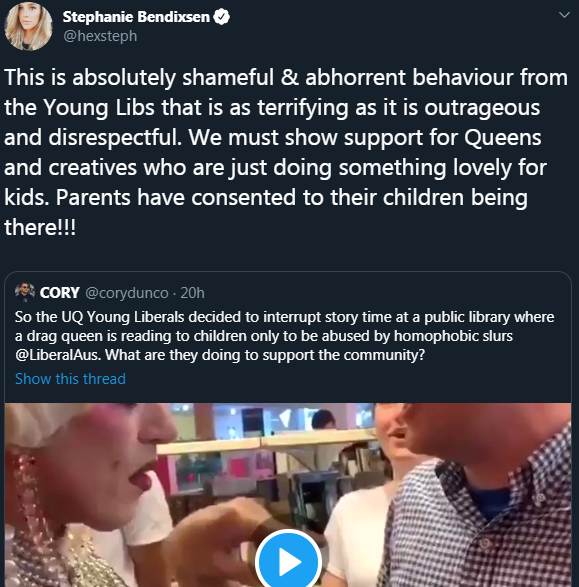Open the @LiberalAus mention
Image resolution: width=579 pixels, height=587 pixels.
point(58,355)
